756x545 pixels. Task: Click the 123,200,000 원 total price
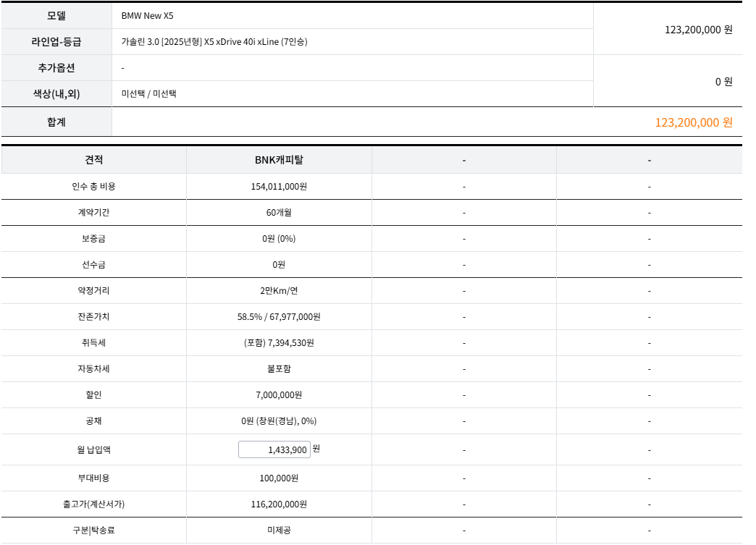700,30
